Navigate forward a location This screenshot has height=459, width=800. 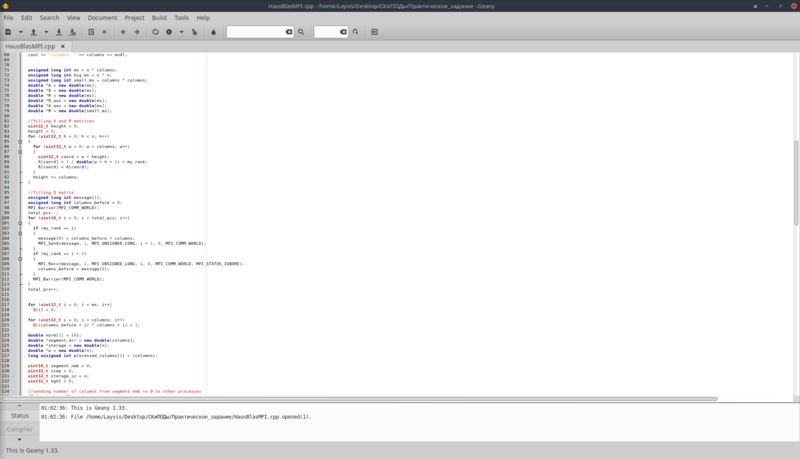(137, 32)
